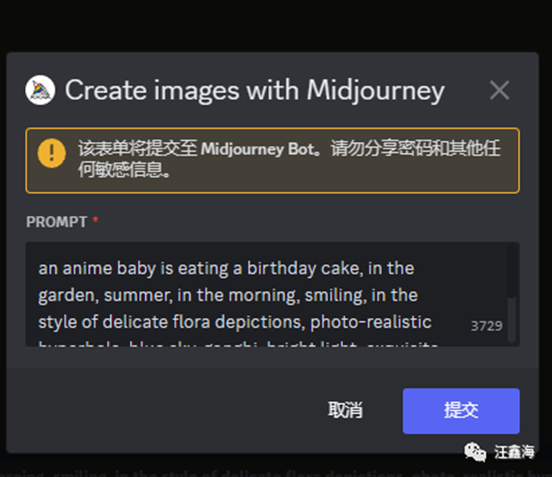Click the Midjourney sailboat avatar icon

click(40, 90)
